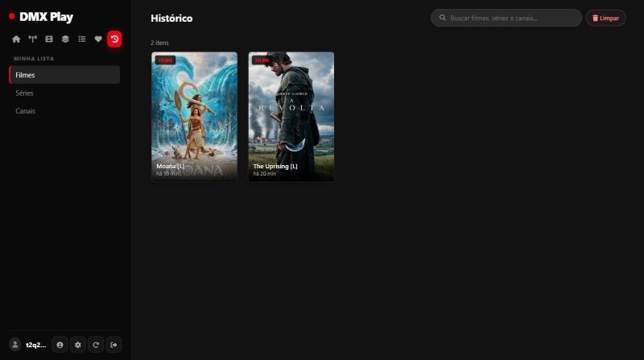Screen dimensions: 644x360
Task: Clear history with Limpar button
Action: 606,18
